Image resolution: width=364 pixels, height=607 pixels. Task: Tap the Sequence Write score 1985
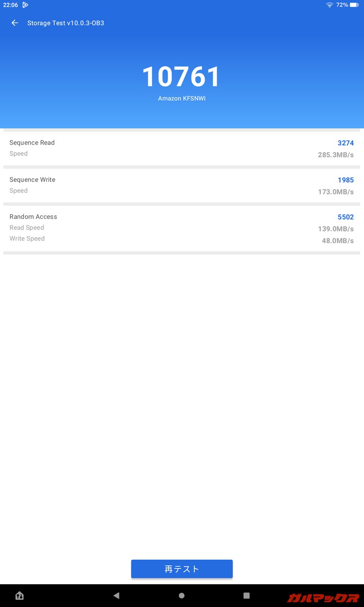coord(346,180)
